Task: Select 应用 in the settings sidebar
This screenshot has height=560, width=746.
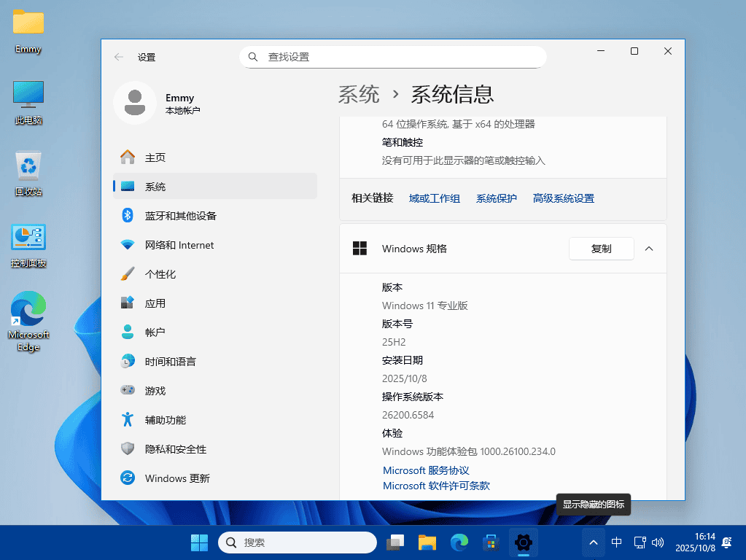Action: click(x=128, y=303)
